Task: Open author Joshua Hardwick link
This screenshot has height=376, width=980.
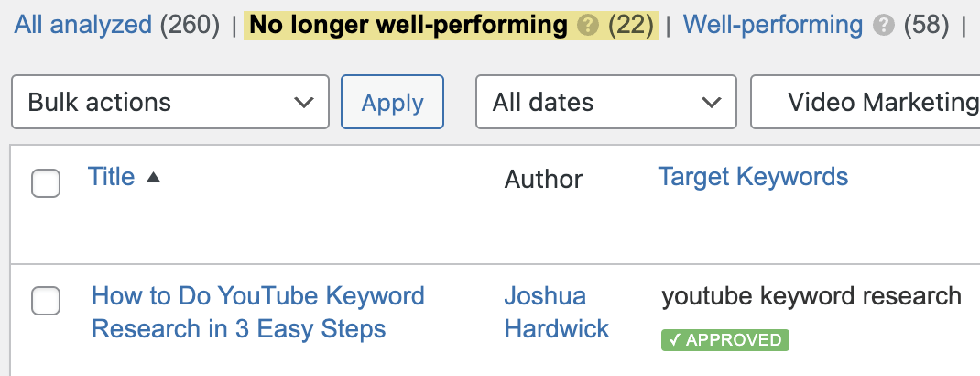Action: coord(556,312)
